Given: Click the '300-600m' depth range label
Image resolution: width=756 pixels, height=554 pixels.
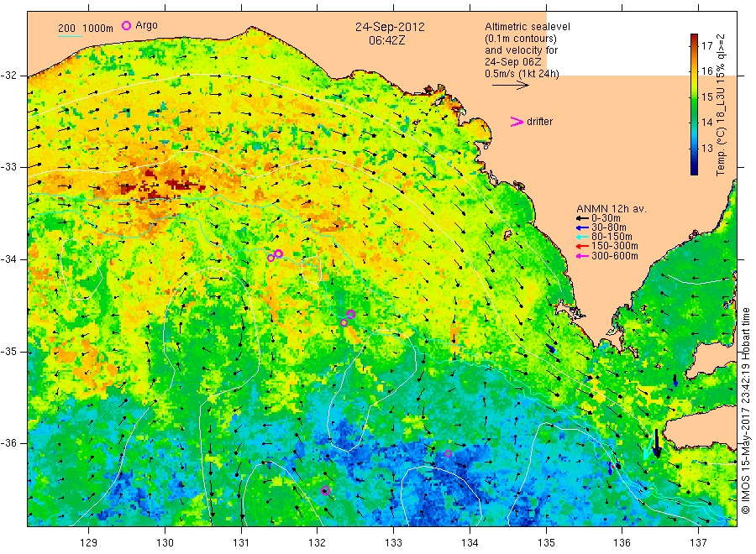Looking at the screenshot, I should tap(615, 256).
